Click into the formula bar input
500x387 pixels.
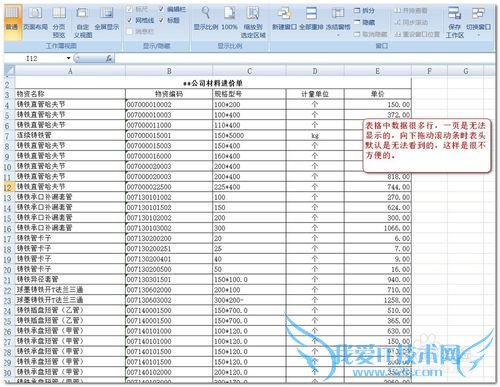point(305,59)
